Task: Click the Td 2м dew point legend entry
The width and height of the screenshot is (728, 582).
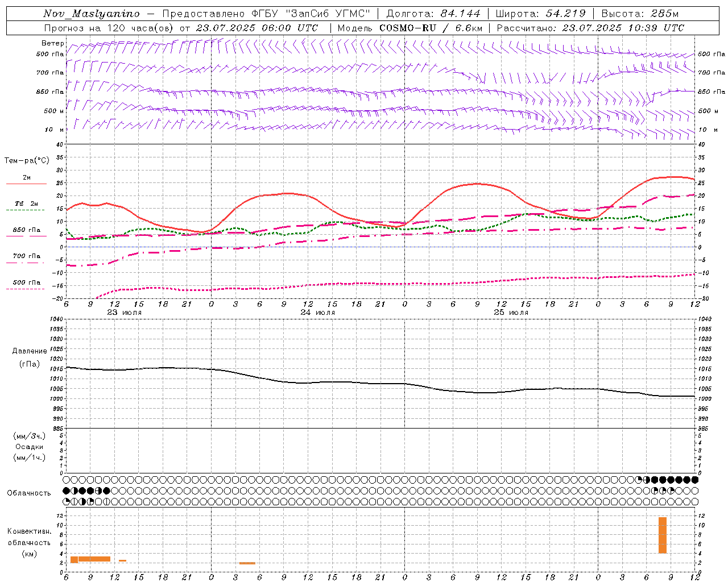Action: tap(27, 203)
